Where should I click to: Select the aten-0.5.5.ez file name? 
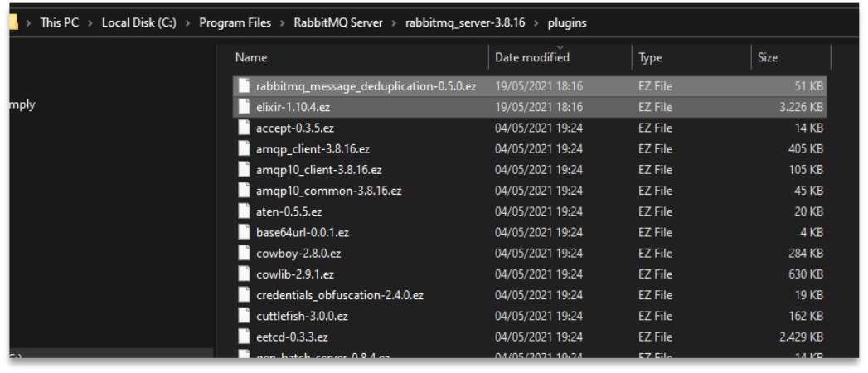tap(289, 212)
